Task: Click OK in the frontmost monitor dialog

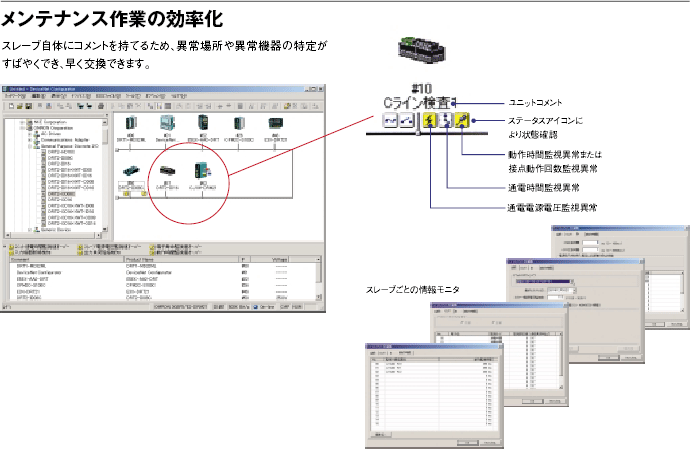Action: (467, 442)
